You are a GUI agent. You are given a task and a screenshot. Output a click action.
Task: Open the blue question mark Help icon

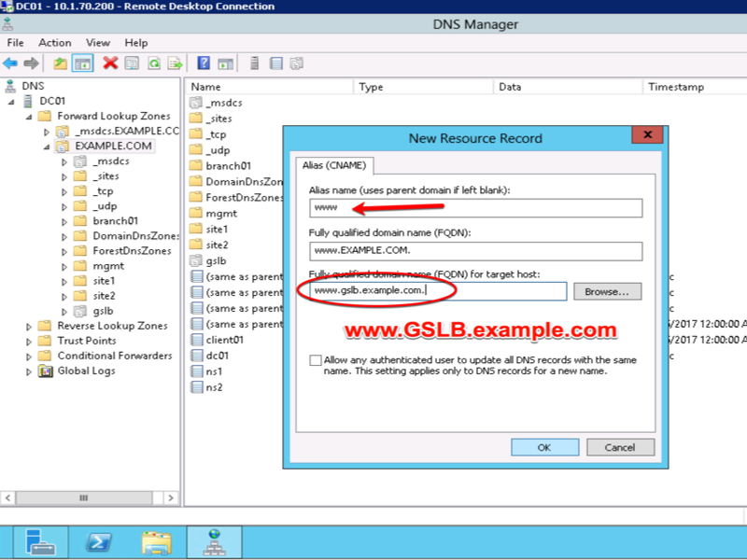pos(204,63)
